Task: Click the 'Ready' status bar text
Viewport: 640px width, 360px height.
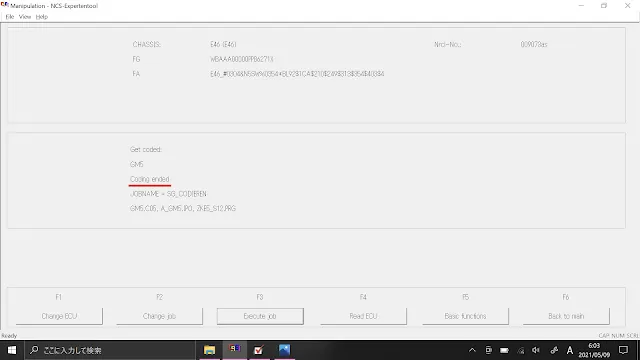Action: pyautogui.click(x=9, y=336)
